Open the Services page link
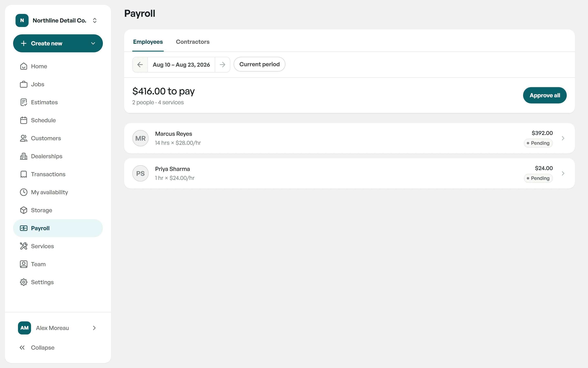This screenshot has height=368, width=588. [x=58, y=246]
